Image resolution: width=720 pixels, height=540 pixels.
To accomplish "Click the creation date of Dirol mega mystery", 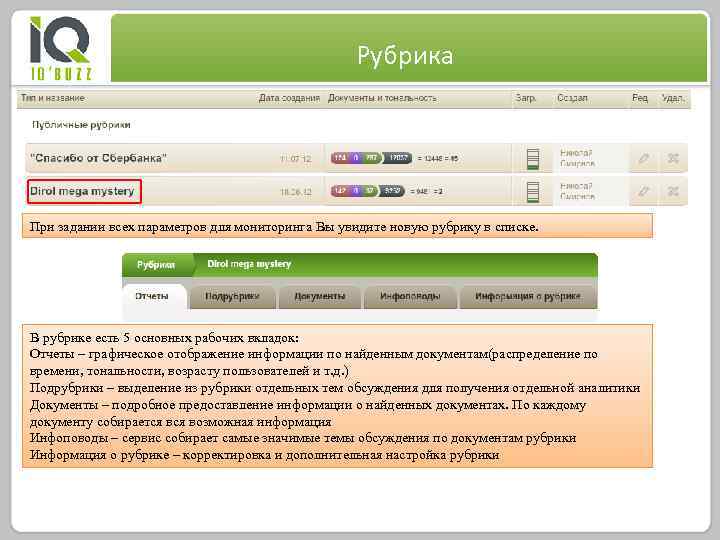I will tap(296, 192).
